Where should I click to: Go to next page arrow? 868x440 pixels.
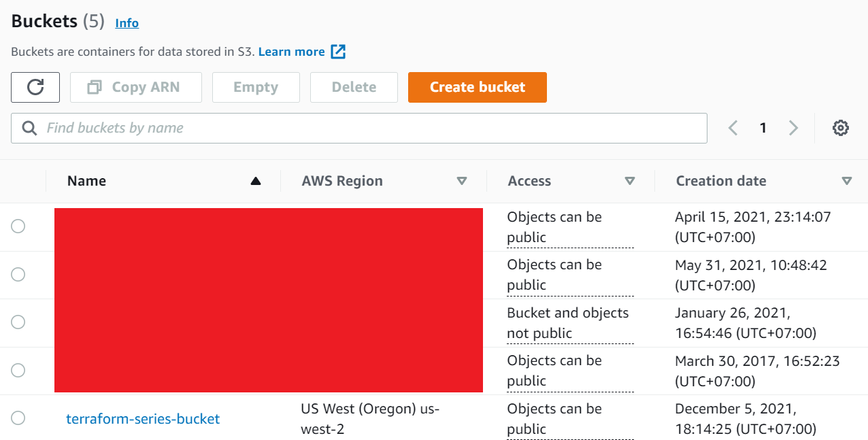pyautogui.click(x=793, y=128)
